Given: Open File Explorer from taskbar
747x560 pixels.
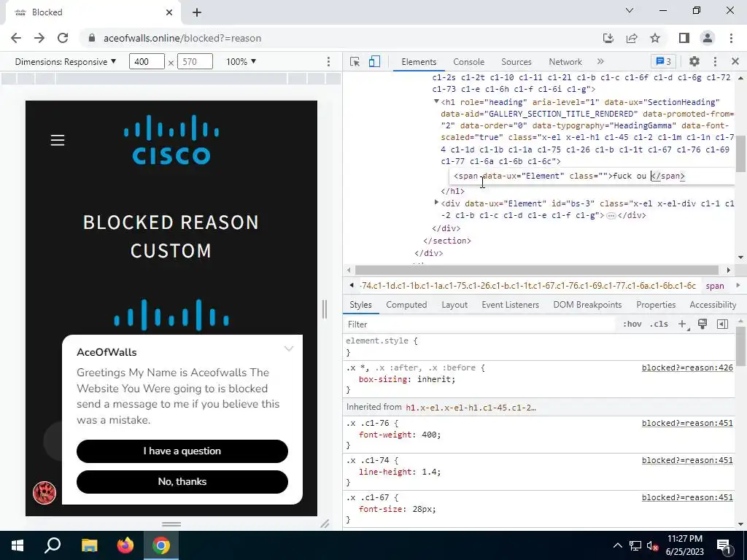Looking at the screenshot, I should [x=89, y=545].
